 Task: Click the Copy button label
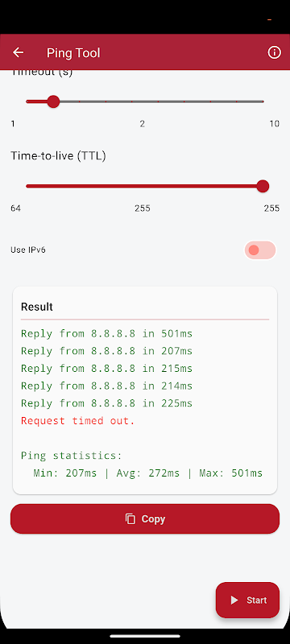point(153,518)
